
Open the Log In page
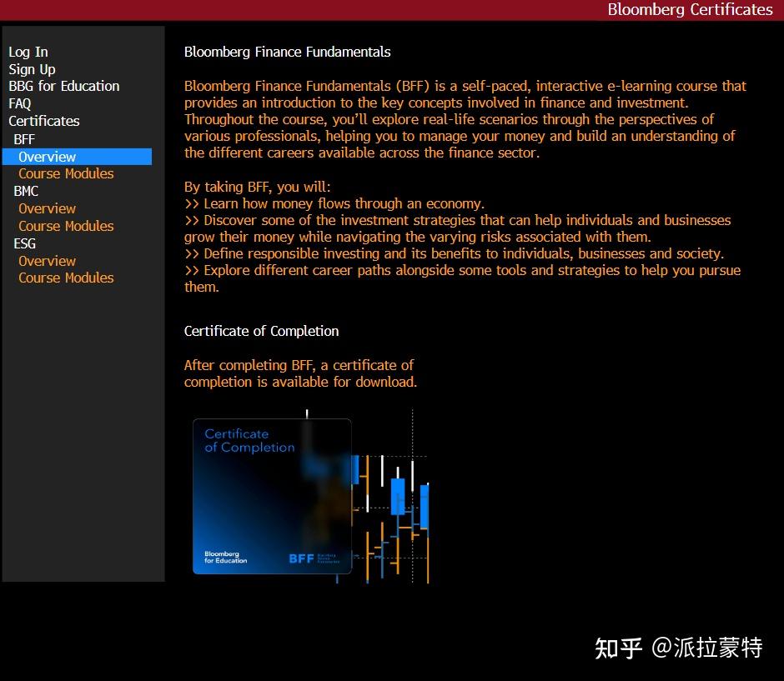(x=28, y=51)
